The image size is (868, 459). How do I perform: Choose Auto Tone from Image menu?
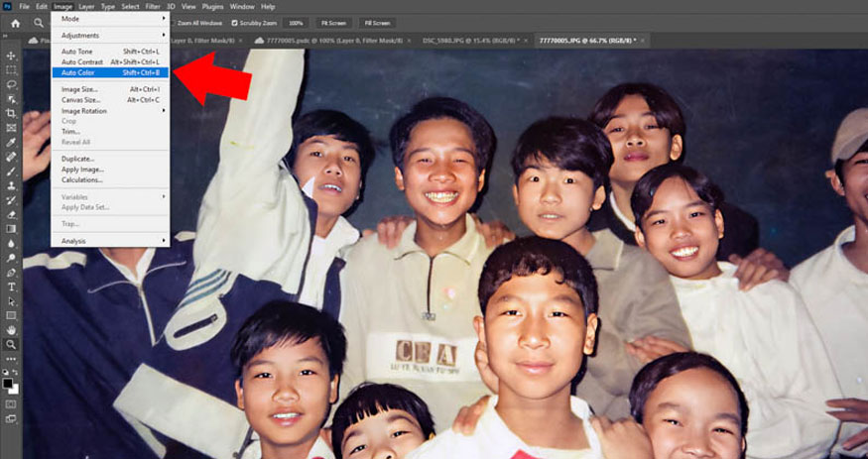coord(111,52)
